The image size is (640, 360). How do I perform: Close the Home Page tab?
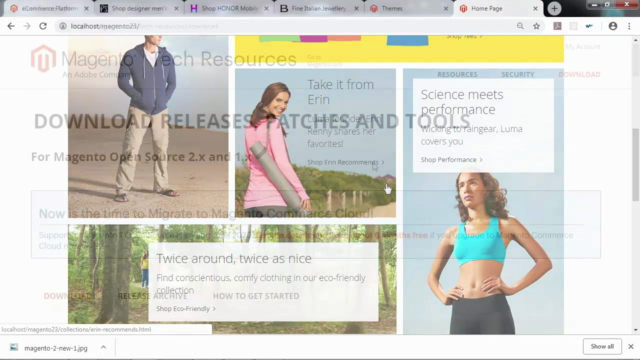pyautogui.click(x=535, y=9)
